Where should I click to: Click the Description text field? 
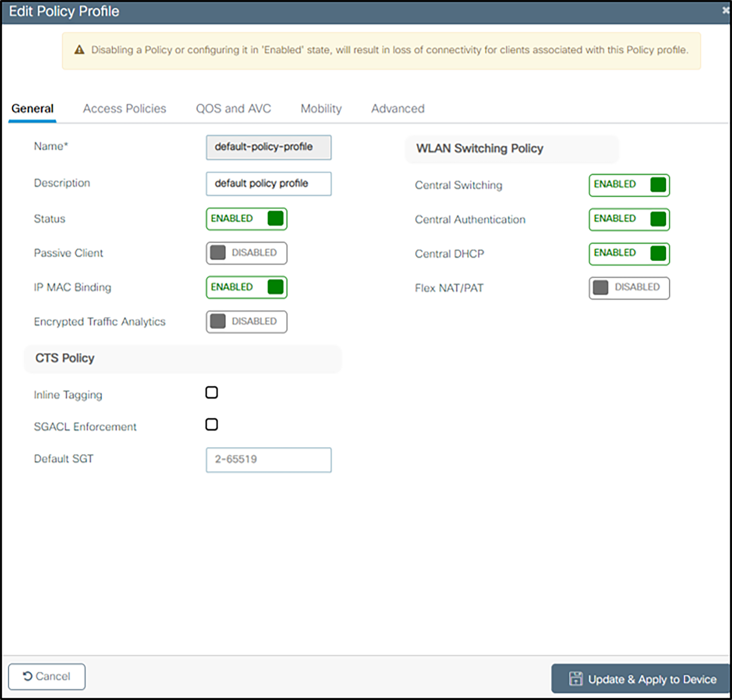pos(268,184)
